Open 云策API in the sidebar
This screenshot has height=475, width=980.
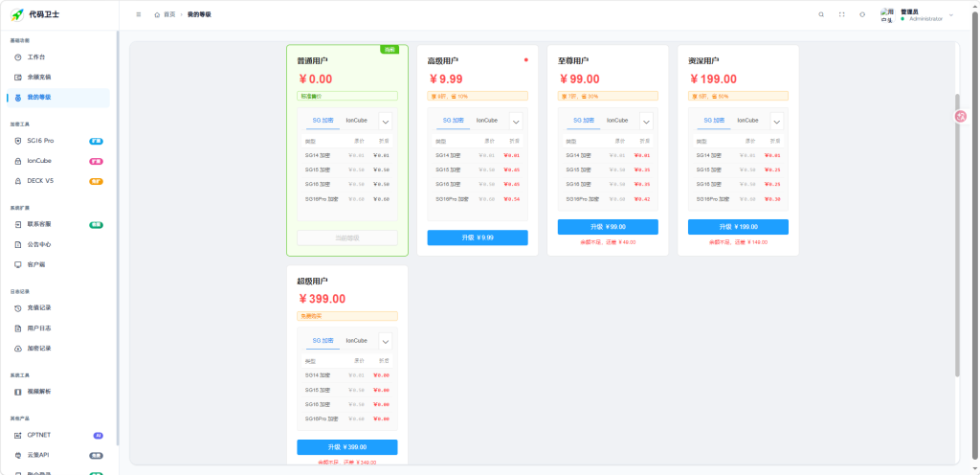click(x=58, y=455)
